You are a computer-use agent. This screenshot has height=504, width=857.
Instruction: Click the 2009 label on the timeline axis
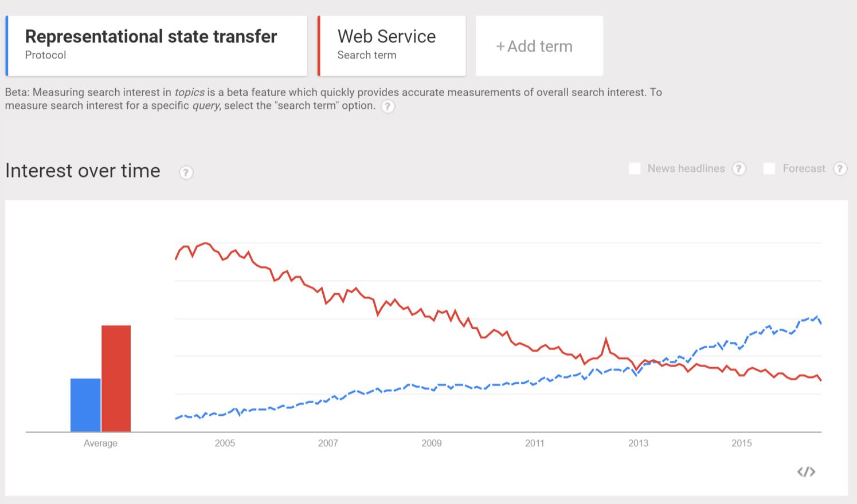(x=432, y=443)
